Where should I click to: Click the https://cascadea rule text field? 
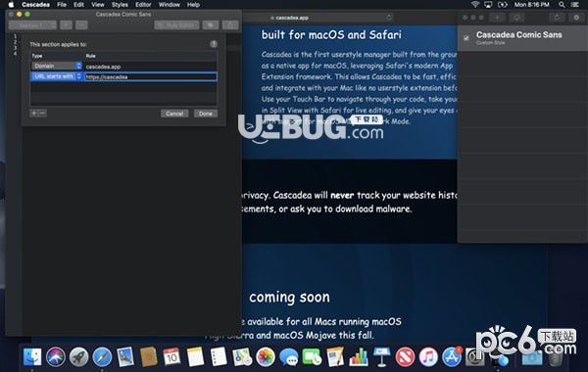(151, 76)
